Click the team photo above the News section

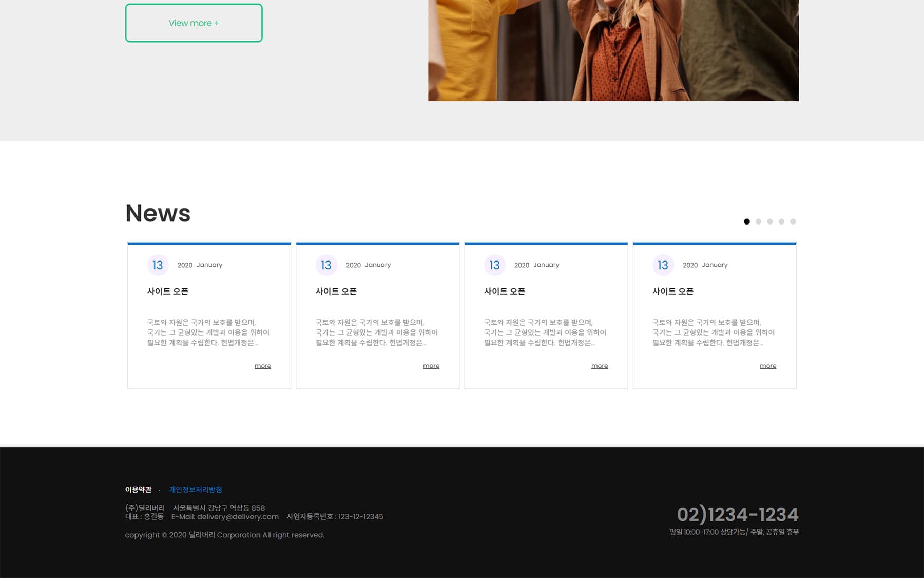[613, 50]
